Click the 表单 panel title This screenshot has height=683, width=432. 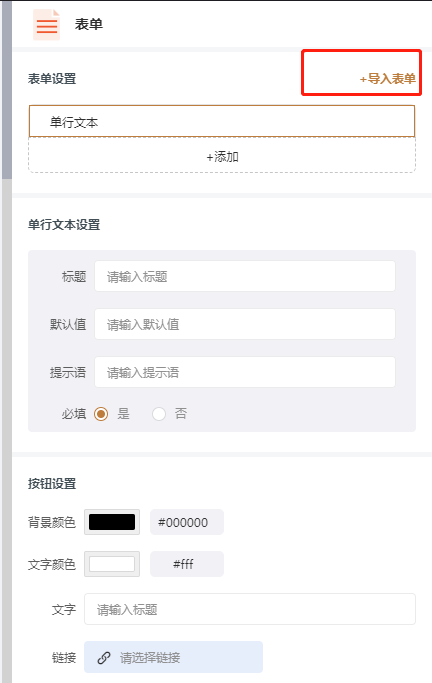pos(88,24)
